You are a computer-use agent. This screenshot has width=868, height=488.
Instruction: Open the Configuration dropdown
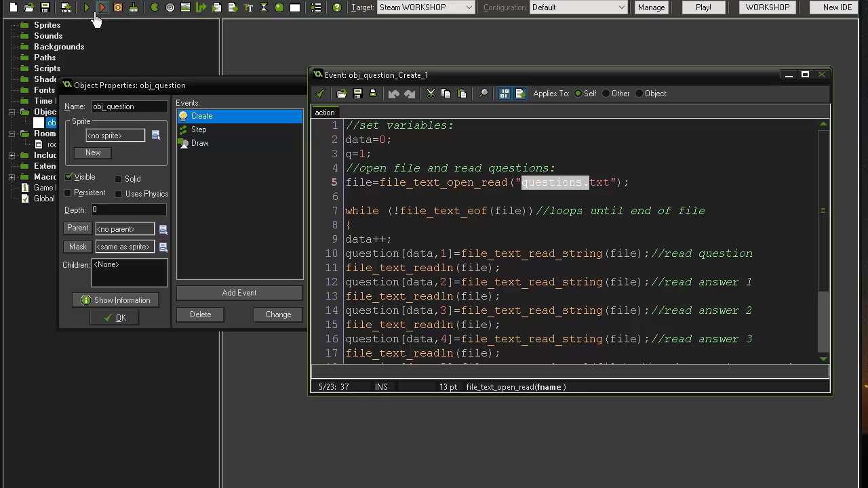click(578, 7)
